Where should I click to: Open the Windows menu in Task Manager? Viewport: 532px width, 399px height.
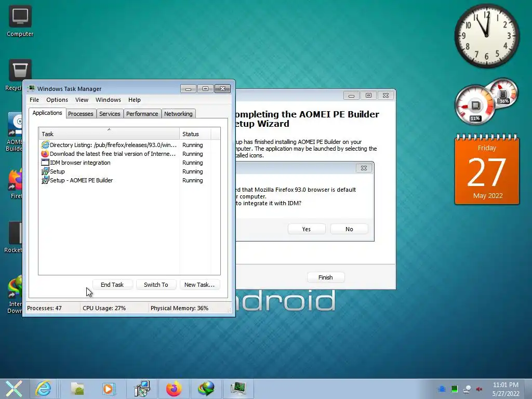pos(108,100)
